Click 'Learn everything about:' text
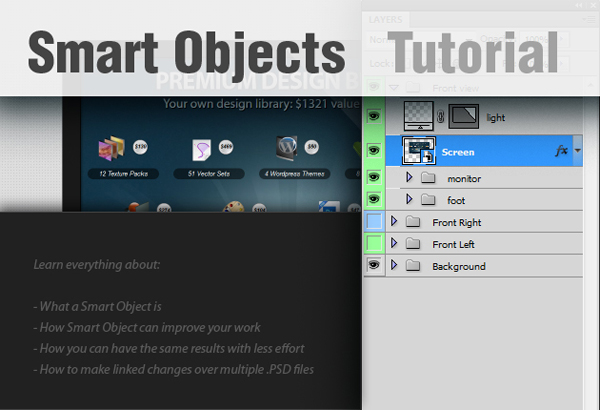600x410 pixels. point(96,265)
